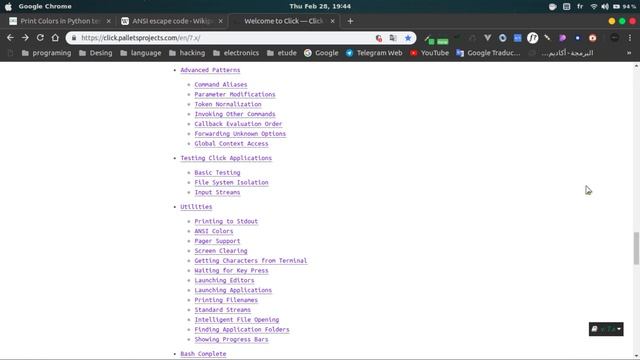Open 'Forwarding Unknown Options' link
Screen dimensions: 640x360
click(x=240, y=133)
